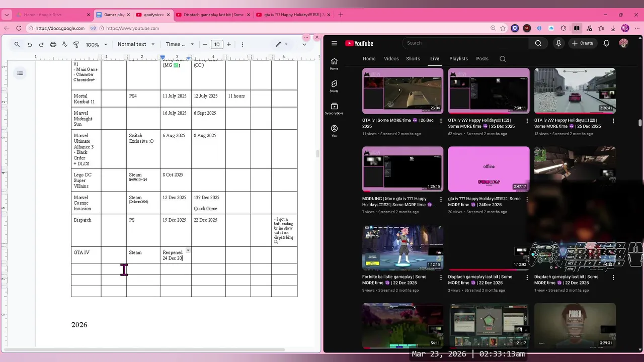
Task: Open browser downloads from the toolbar
Action: click(x=613, y=28)
